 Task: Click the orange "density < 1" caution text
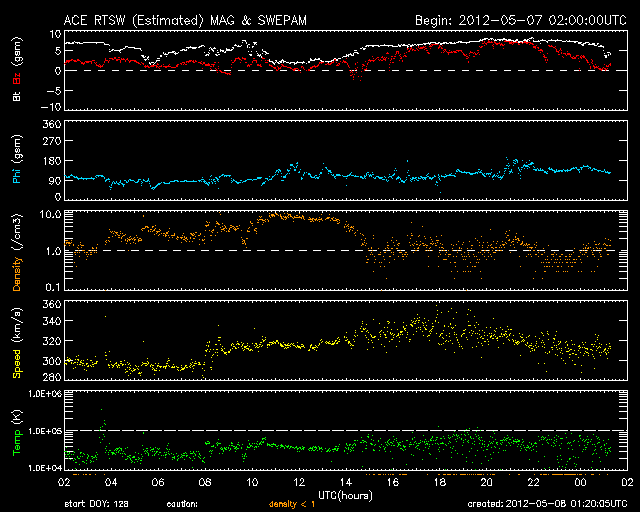[x=292, y=505]
